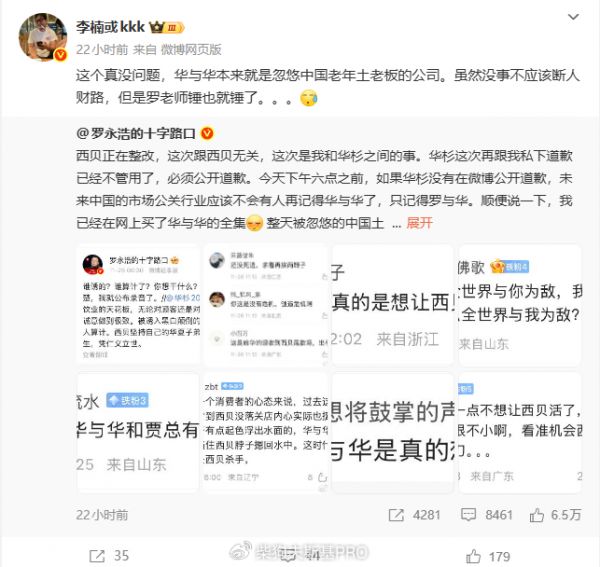This screenshot has height=567, width=600.
Task: Repost this post with 35 shares
Action: (109, 556)
